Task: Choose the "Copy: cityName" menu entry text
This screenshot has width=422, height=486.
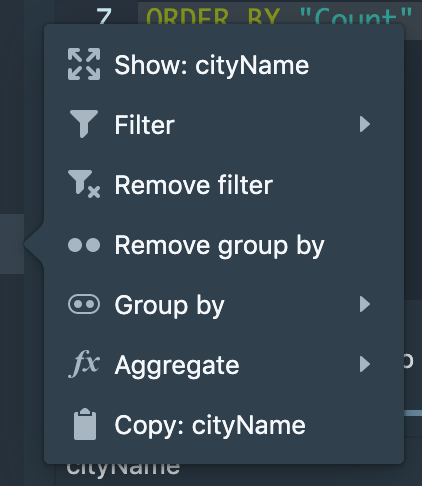Action: (210, 426)
